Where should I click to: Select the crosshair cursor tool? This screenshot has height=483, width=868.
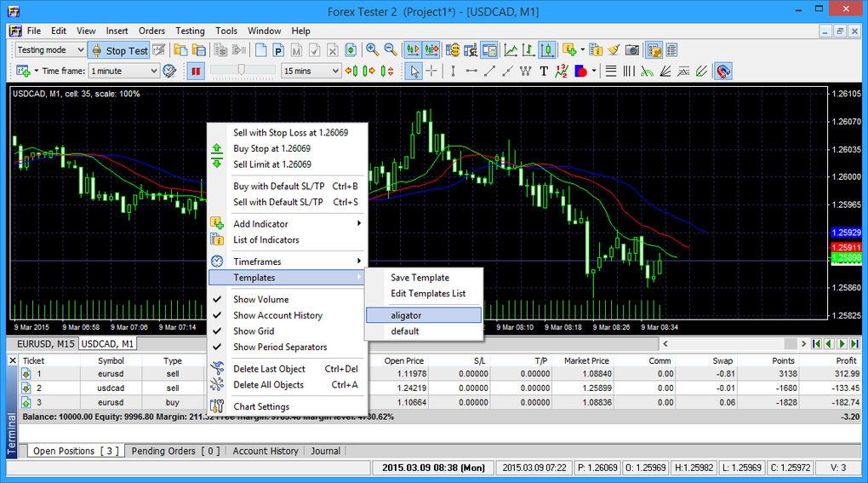click(x=431, y=71)
